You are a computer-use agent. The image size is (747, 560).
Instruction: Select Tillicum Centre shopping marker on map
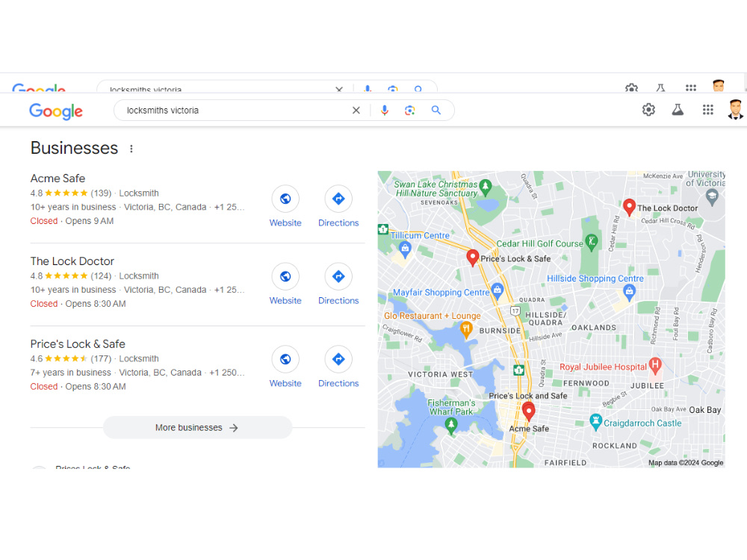(x=405, y=248)
